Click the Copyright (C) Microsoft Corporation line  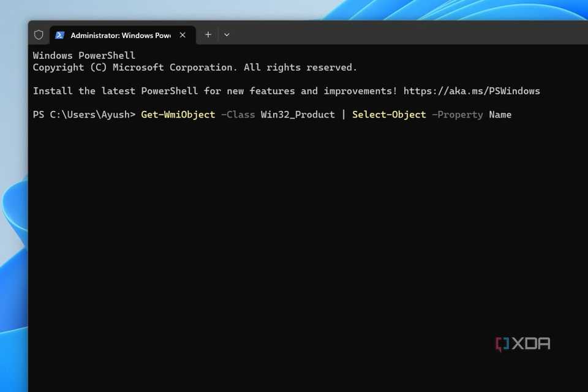tap(195, 67)
